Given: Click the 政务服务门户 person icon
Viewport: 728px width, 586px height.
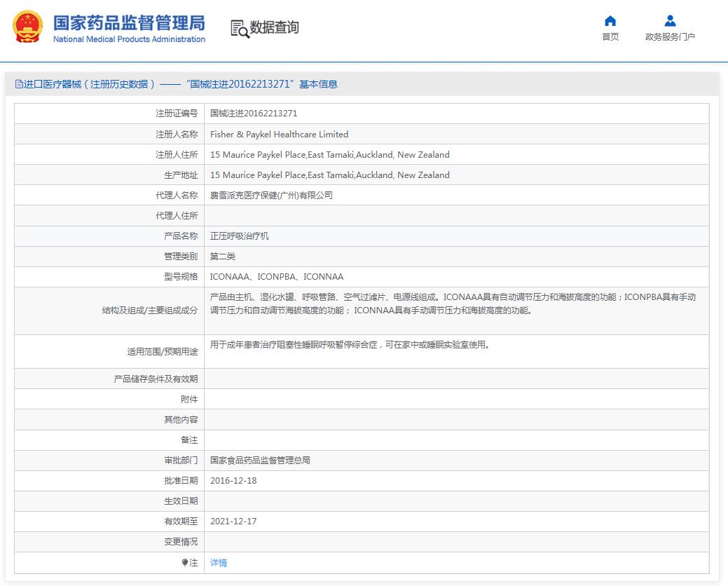Looking at the screenshot, I should tap(670, 21).
